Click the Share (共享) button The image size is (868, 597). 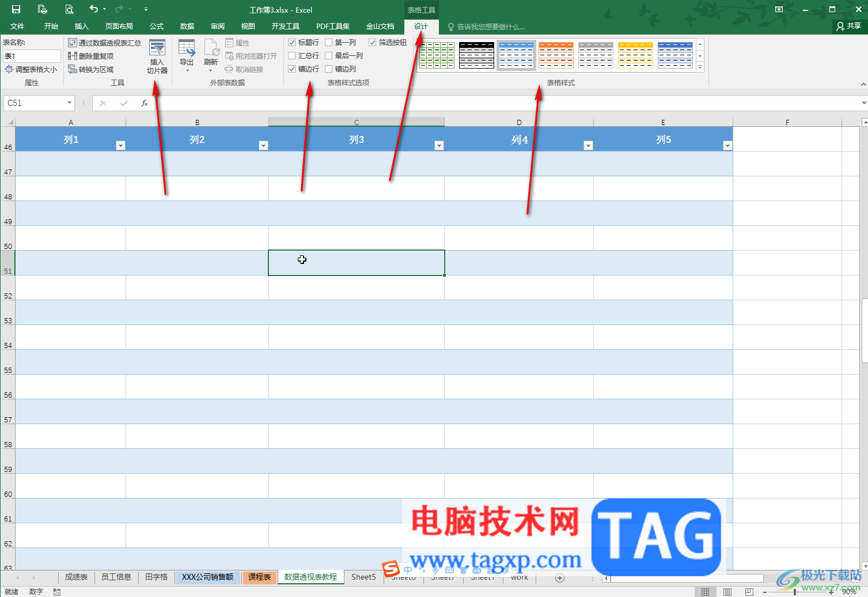click(849, 26)
